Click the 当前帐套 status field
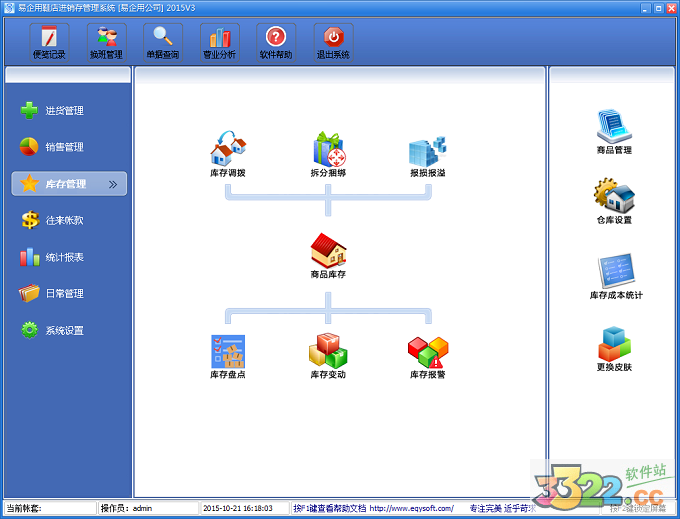This screenshot has height=519, width=680. click(50, 508)
